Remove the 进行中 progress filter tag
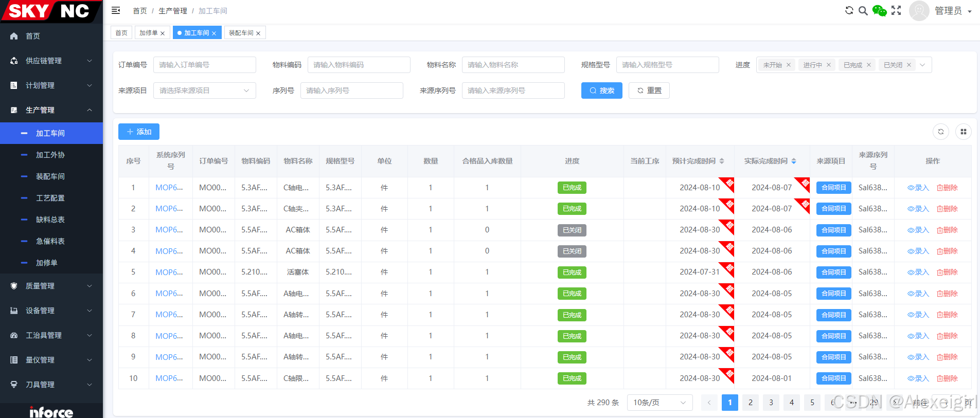 pyautogui.click(x=829, y=65)
